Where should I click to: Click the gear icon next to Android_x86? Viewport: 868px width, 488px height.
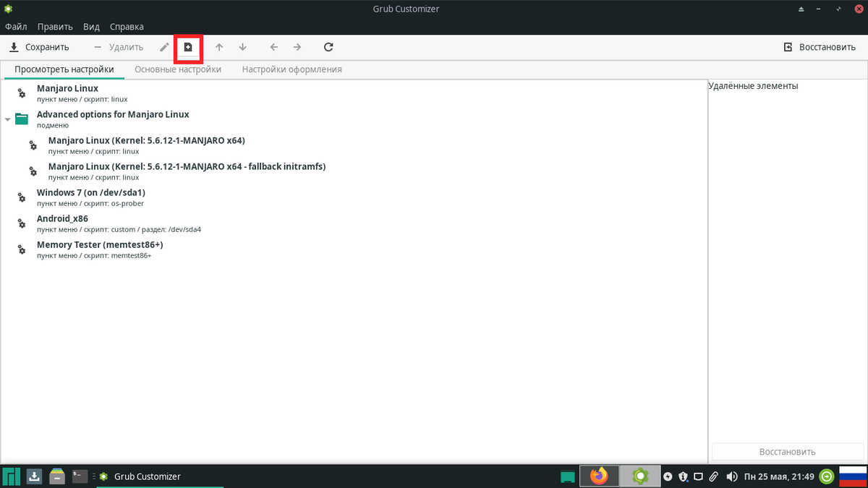click(x=22, y=223)
